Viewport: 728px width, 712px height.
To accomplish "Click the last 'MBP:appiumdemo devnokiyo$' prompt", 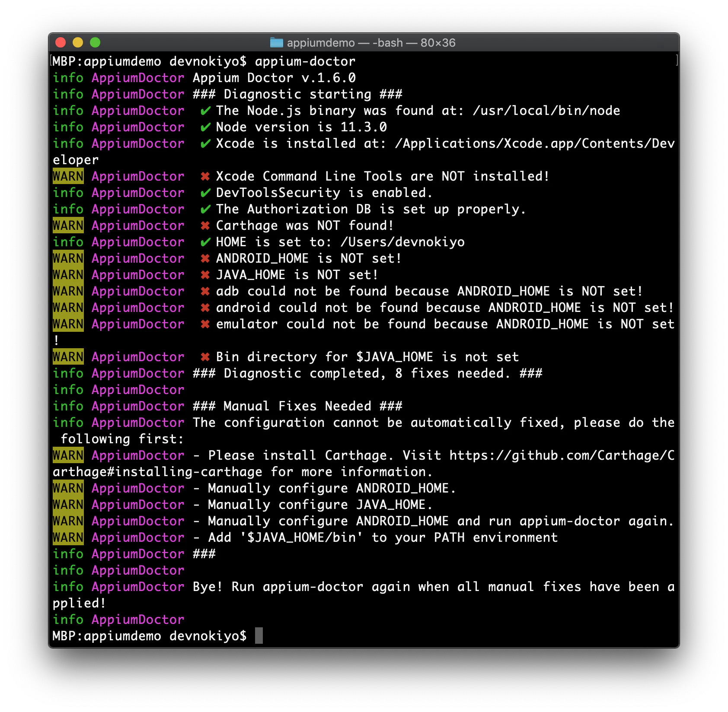I will 150,636.
